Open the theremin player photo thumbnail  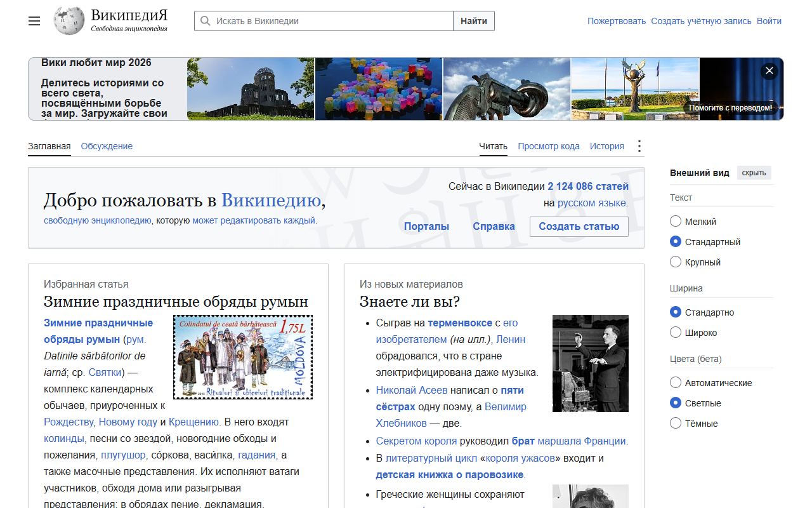click(591, 363)
